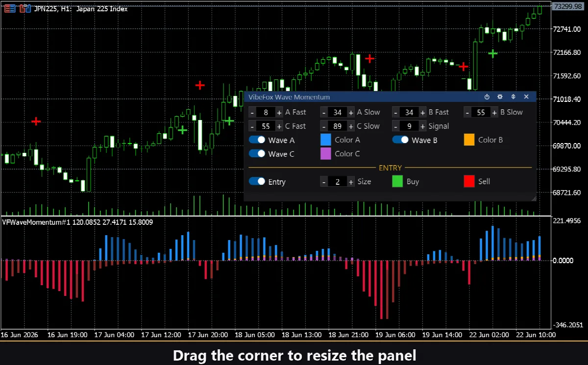Image resolution: width=588 pixels, height=365 pixels.
Task: Decrease the Signal value
Action: click(395, 126)
